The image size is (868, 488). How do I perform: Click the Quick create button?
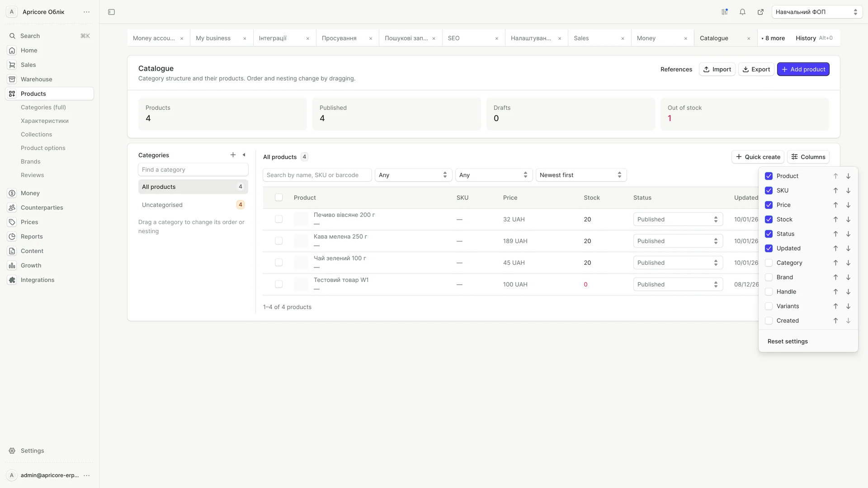(x=758, y=157)
